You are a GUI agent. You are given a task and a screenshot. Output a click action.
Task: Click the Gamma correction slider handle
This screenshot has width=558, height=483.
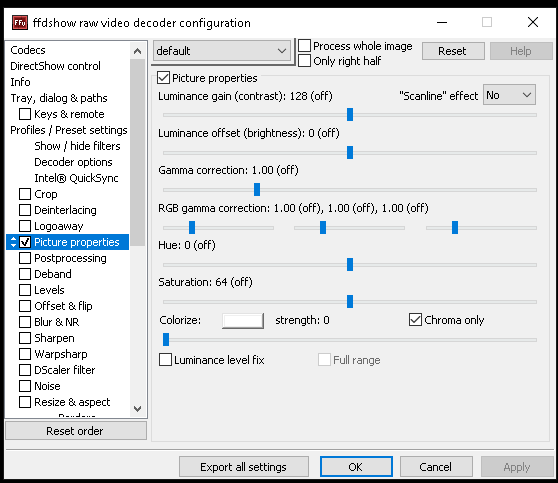(x=257, y=189)
